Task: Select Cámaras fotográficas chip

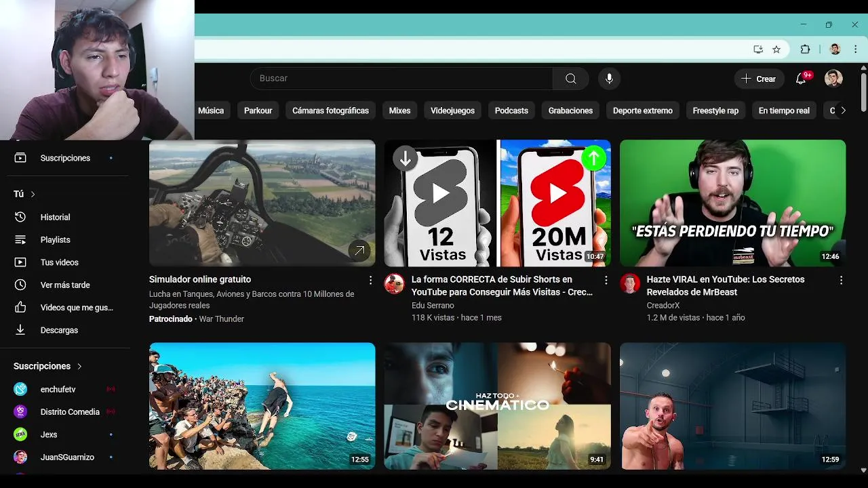Action: [331, 110]
